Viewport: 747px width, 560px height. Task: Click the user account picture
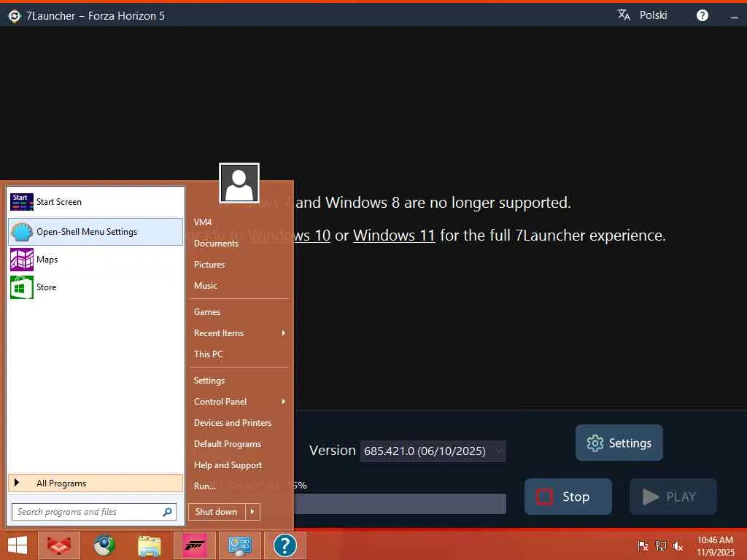(239, 183)
